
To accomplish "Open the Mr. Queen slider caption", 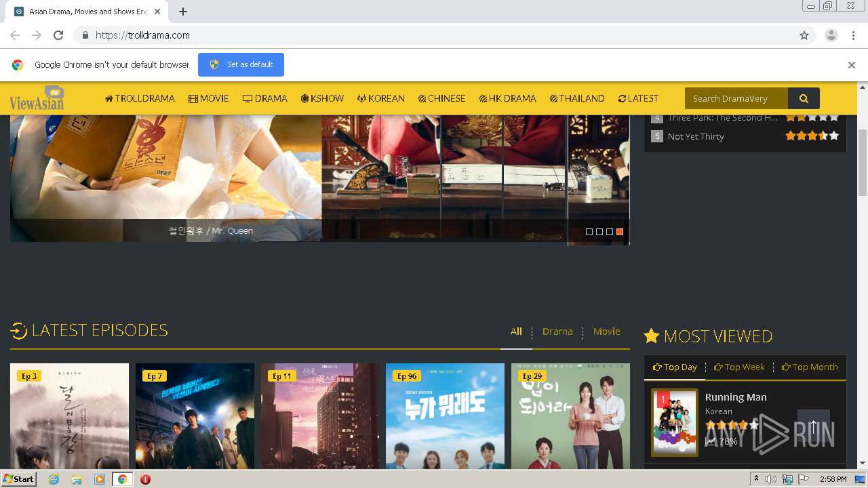I will [x=211, y=231].
